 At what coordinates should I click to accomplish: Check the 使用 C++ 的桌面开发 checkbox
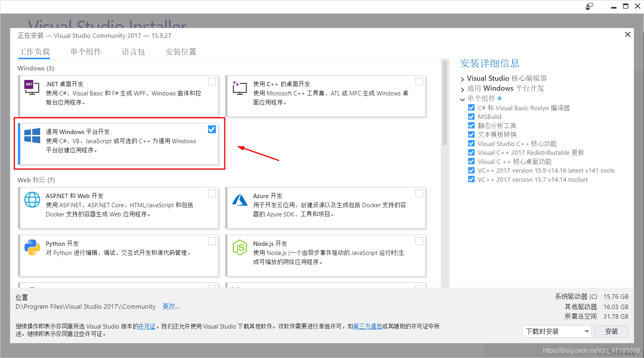[x=419, y=82]
